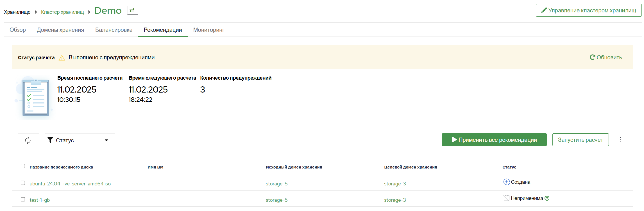Click Название переносимого диска column header

[x=61, y=167]
